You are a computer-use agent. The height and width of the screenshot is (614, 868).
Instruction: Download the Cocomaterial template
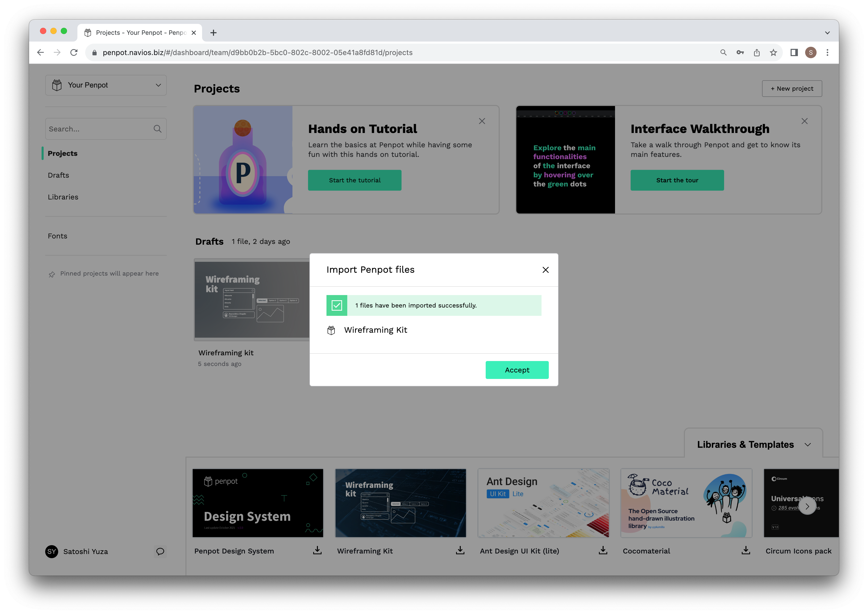[x=745, y=550]
